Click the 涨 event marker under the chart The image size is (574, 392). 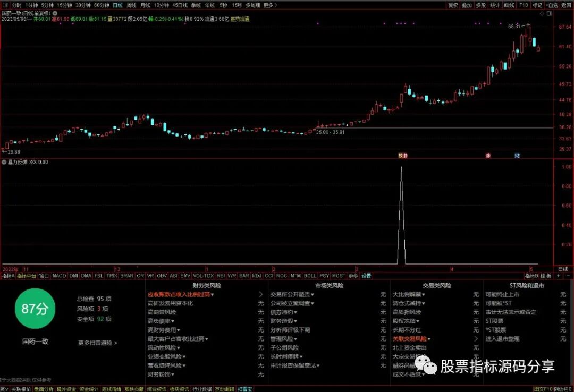pos(488,156)
